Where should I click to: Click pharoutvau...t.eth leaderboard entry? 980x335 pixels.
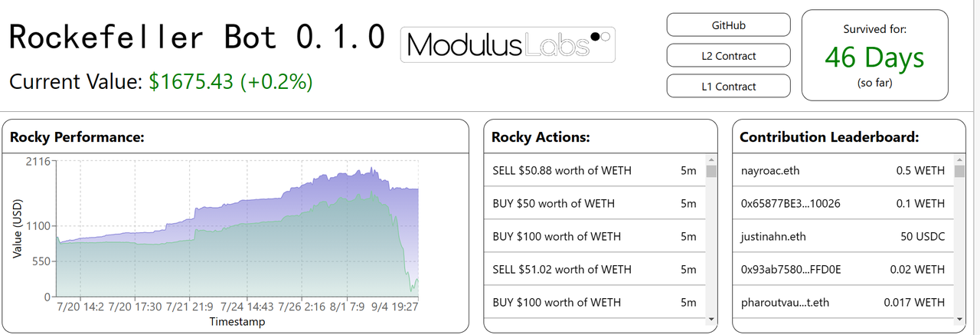click(x=842, y=302)
